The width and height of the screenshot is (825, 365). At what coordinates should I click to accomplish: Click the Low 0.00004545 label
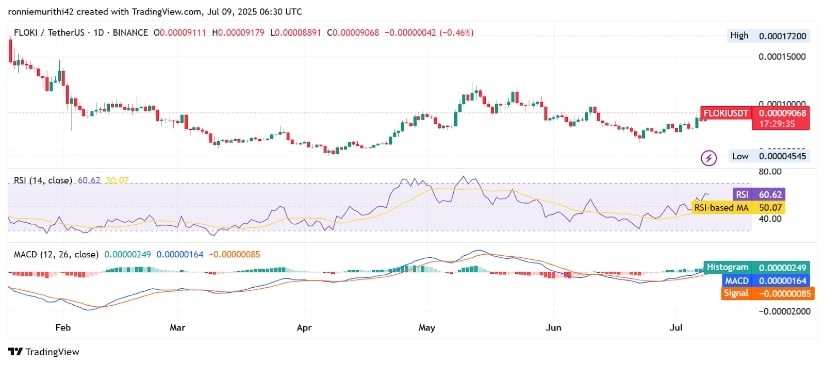tap(770, 156)
